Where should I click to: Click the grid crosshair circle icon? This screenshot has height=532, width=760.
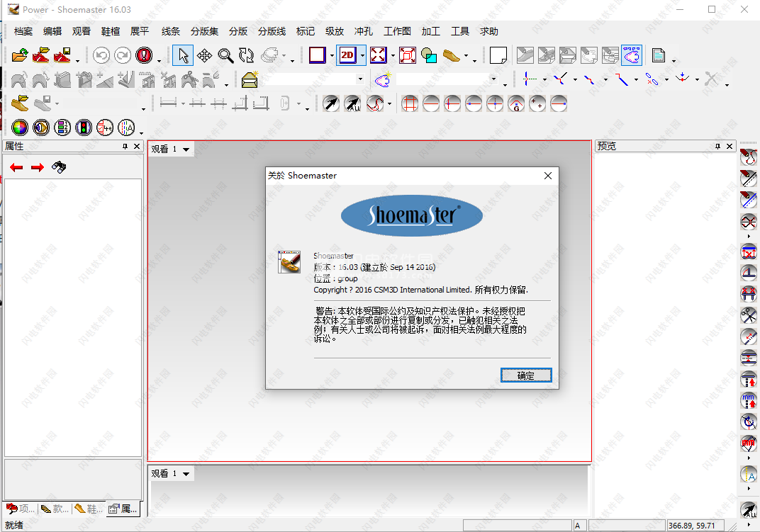coord(410,103)
